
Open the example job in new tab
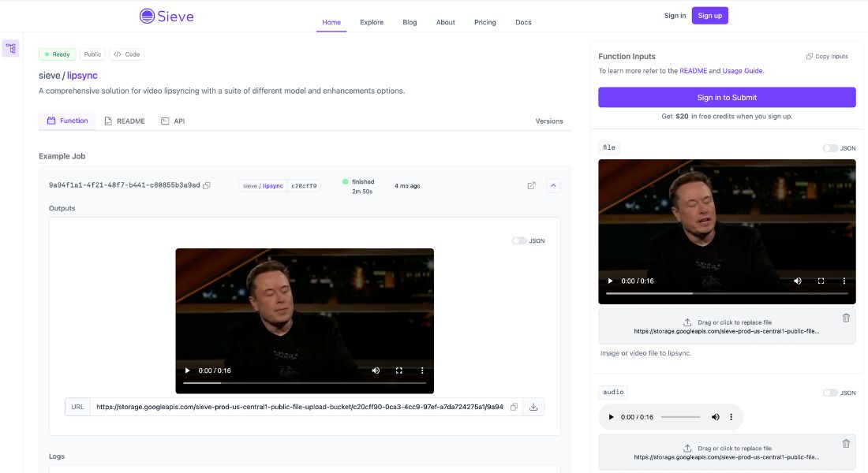pos(531,184)
